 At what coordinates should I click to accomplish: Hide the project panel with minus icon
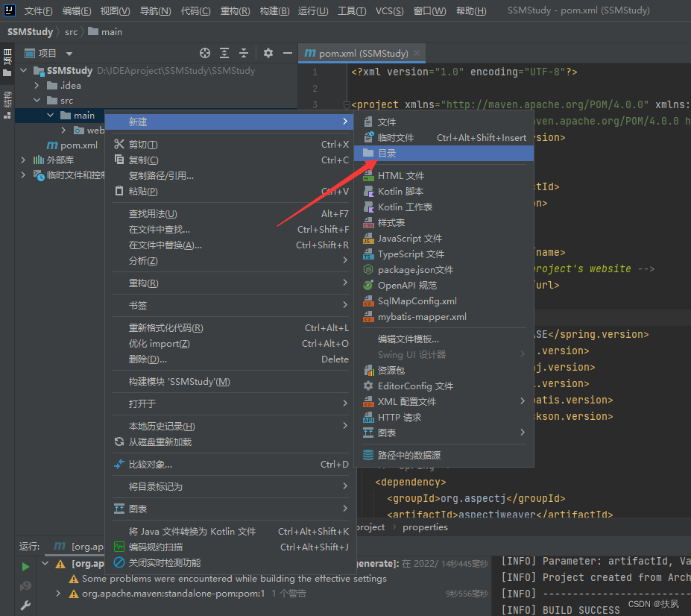tap(287, 54)
